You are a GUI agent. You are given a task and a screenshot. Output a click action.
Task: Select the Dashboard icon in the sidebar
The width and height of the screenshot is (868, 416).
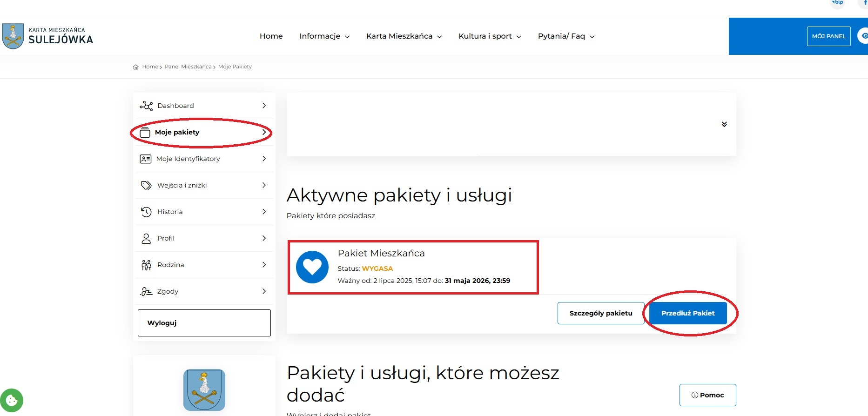pyautogui.click(x=146, y=106)
